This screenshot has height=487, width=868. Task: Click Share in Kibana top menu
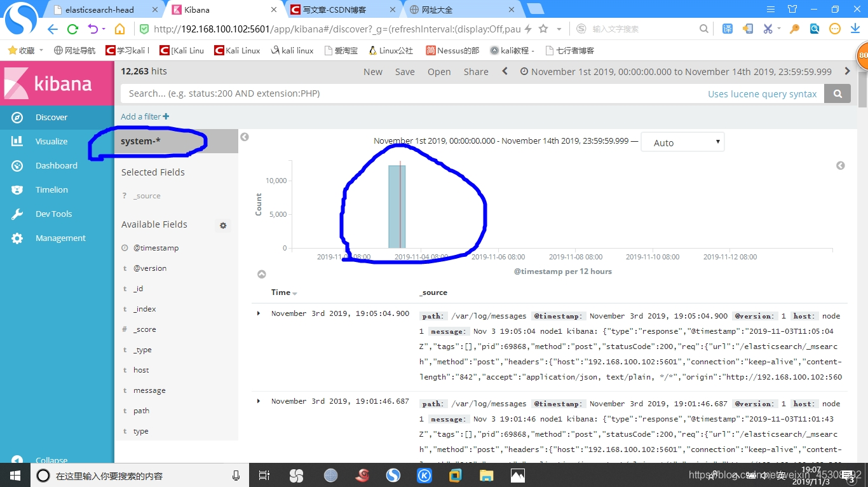(476, 72)
